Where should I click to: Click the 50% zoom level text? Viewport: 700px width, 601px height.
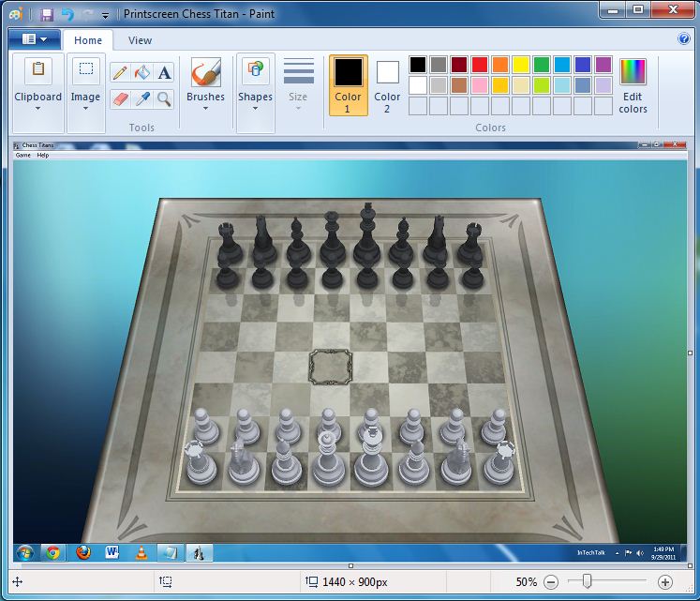[x=527, y=582]
